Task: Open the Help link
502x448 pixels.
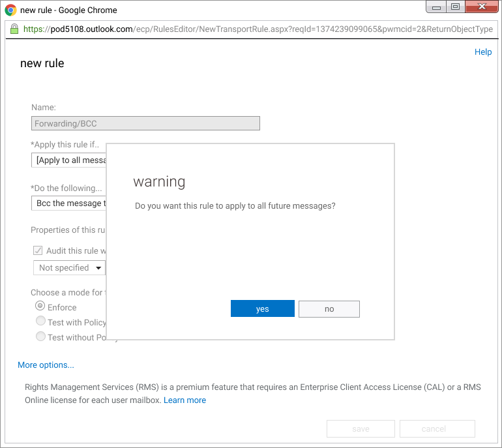Action: [482, 52]
